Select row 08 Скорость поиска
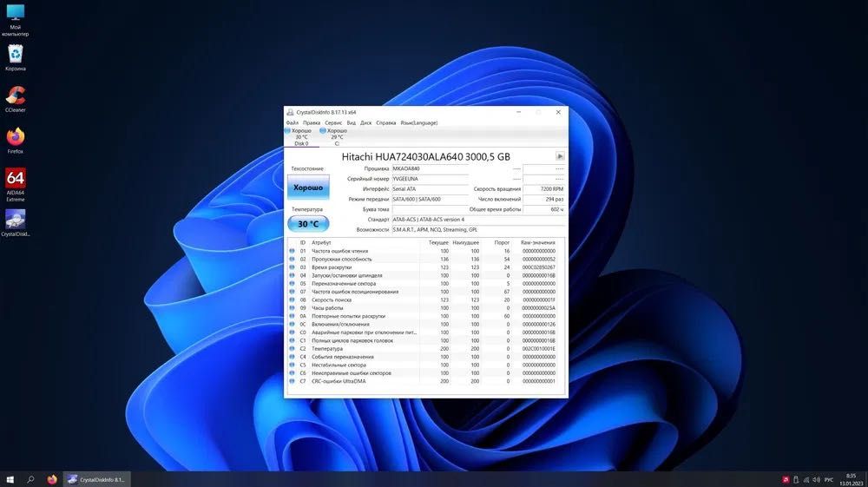This screenshot has width=868, height=487. coord(425,300)
